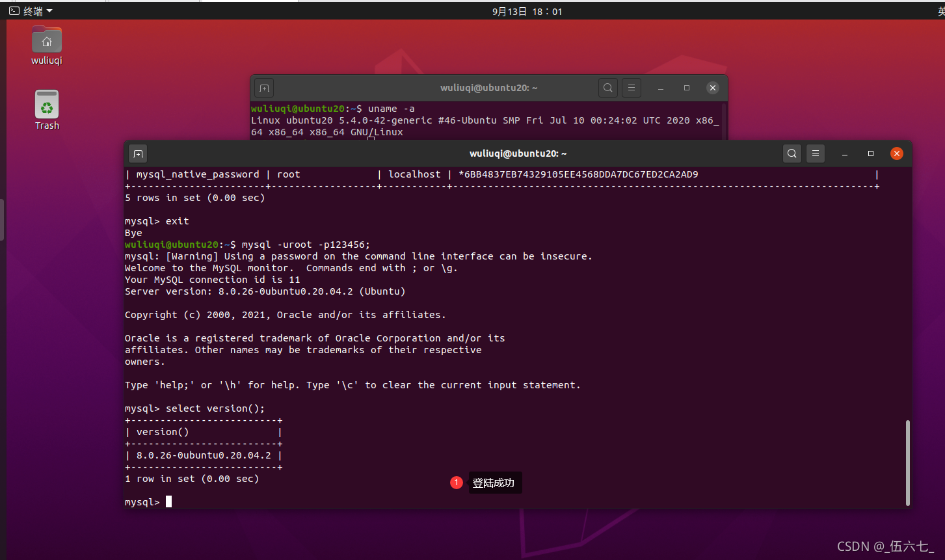Click the password hash '*6BB4837EB...' text

click(x=578, y=174)
